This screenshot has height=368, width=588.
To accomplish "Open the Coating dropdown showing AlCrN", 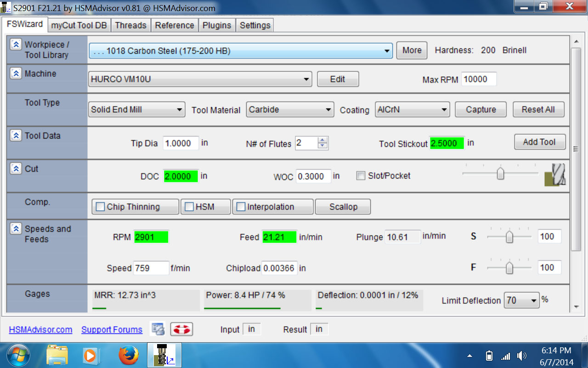I will tap(412, 109).
